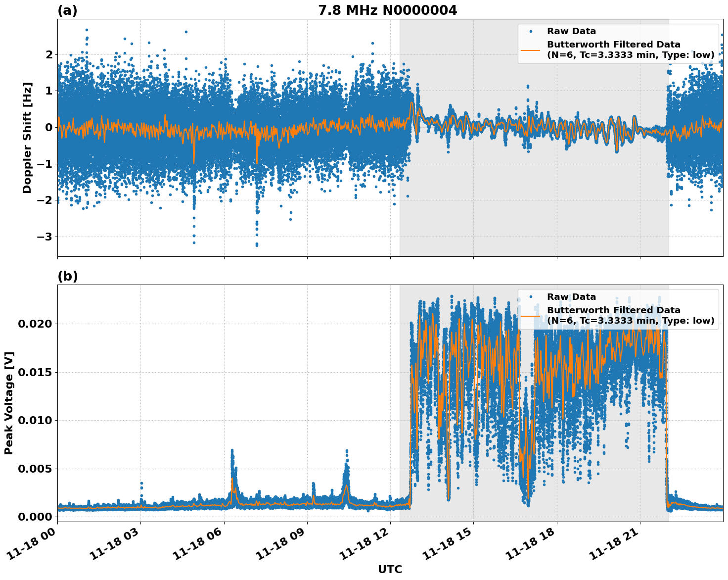Select the plot title 7.8 MHz N0000004

[x=387, y=10]
